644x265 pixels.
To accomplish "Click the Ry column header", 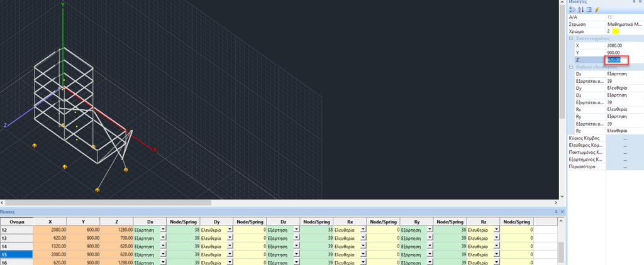I will tap(417, 222).
